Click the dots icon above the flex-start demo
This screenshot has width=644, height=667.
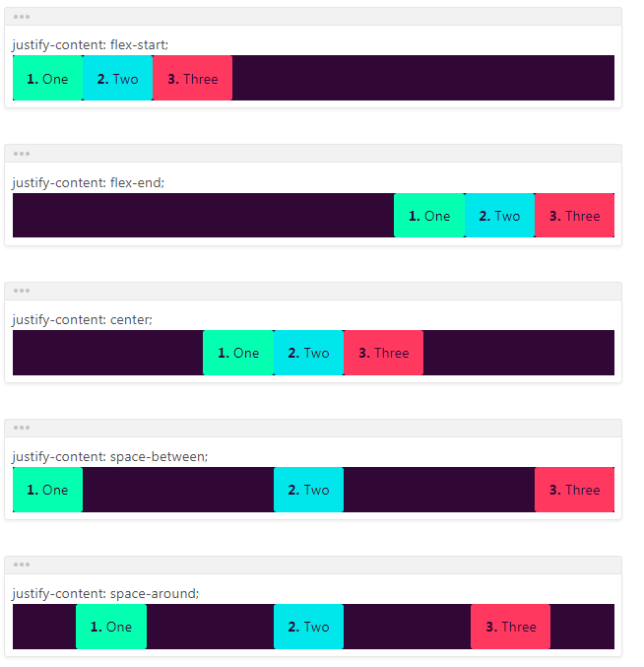[22, 17]
